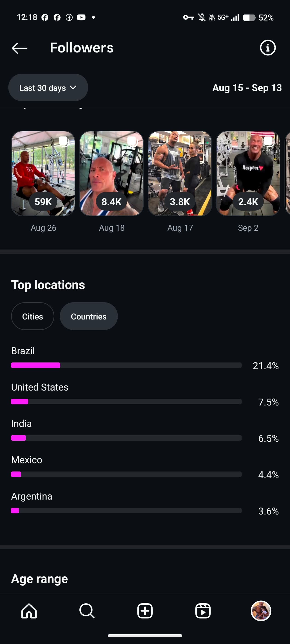
Task: Switch to the Cities tab
Action: click(32, 316)
